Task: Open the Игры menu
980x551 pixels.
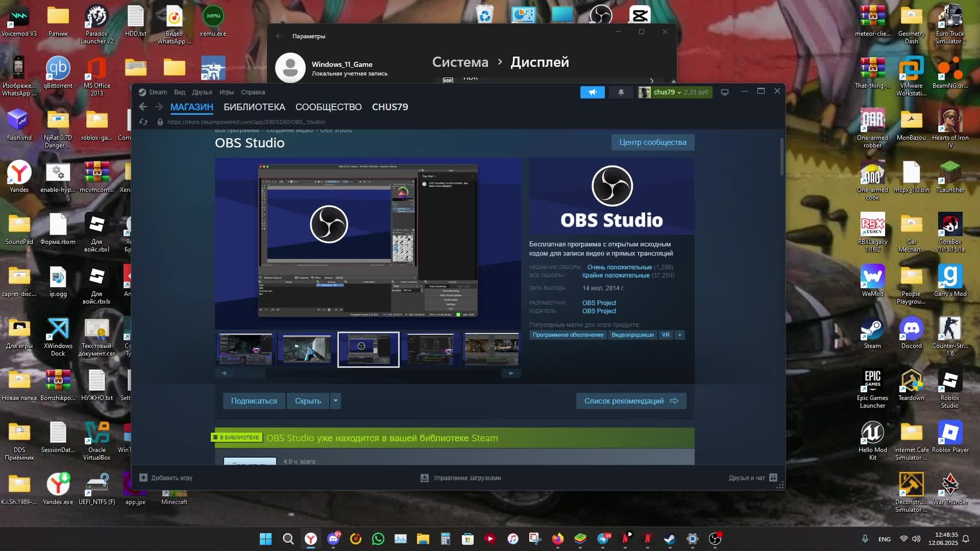Action: 227,92
